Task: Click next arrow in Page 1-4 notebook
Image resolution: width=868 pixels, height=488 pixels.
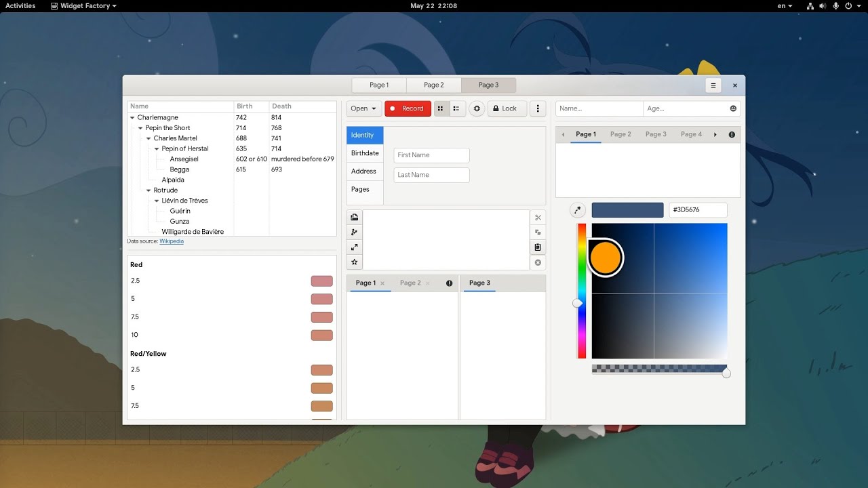Action: tap(715, 134)
